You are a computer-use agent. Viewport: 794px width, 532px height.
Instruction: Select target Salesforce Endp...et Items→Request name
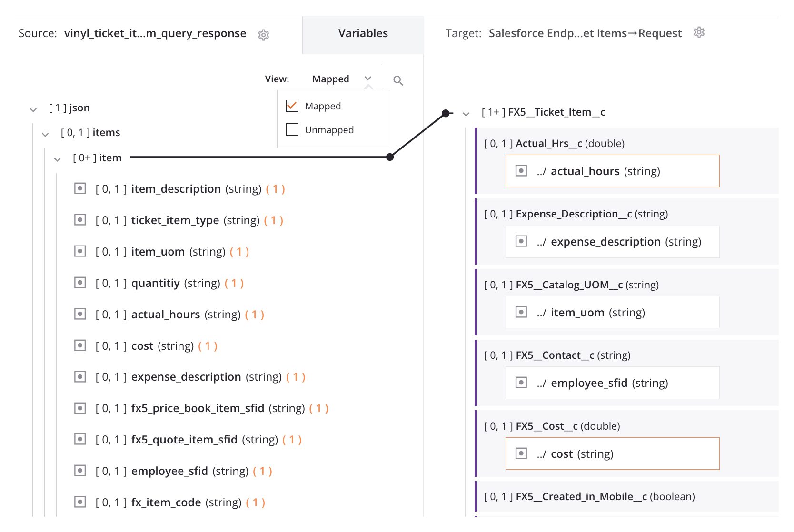[585, 33]
